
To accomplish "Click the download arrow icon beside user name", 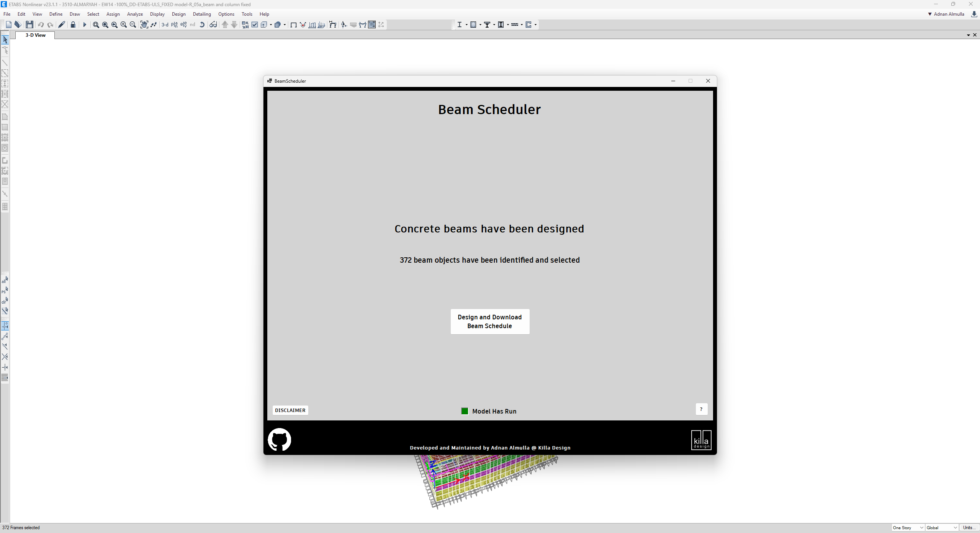I will click(x=974, y=14).
